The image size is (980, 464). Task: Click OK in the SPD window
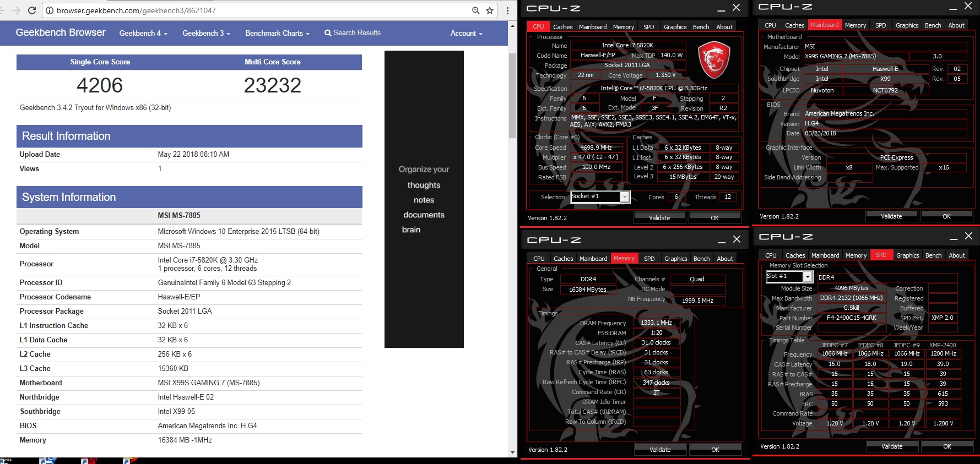947,446
